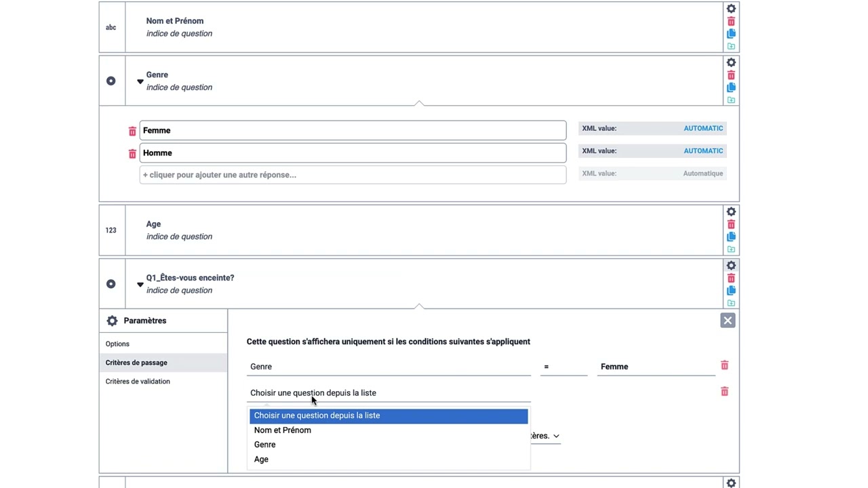This screenshot has height=488, width=868.
Task: Switch to Critères de validation tab
Action: coord(163,382)
